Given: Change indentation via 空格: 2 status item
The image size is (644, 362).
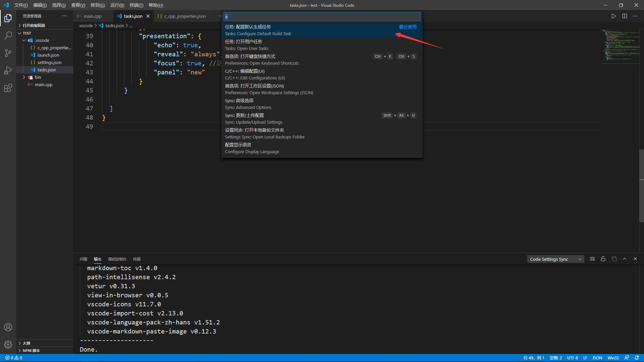Looking at the screenshot, I should (556, 358).
